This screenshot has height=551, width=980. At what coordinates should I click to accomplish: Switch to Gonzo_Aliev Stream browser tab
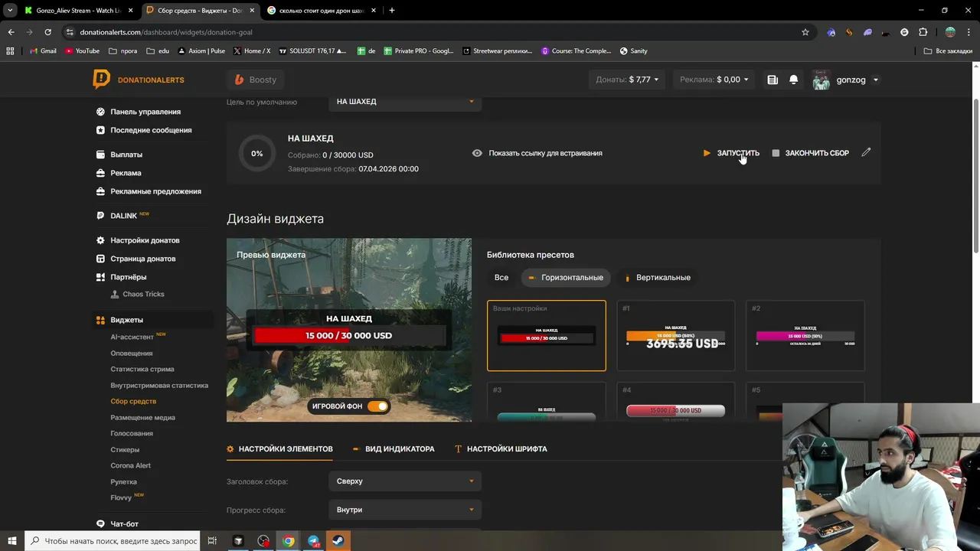click(x=79, y=11)
